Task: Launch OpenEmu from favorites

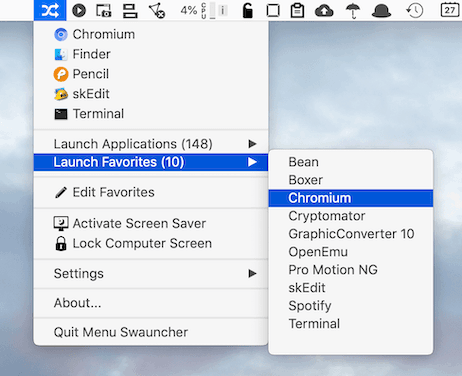Action: click(351, 252)
